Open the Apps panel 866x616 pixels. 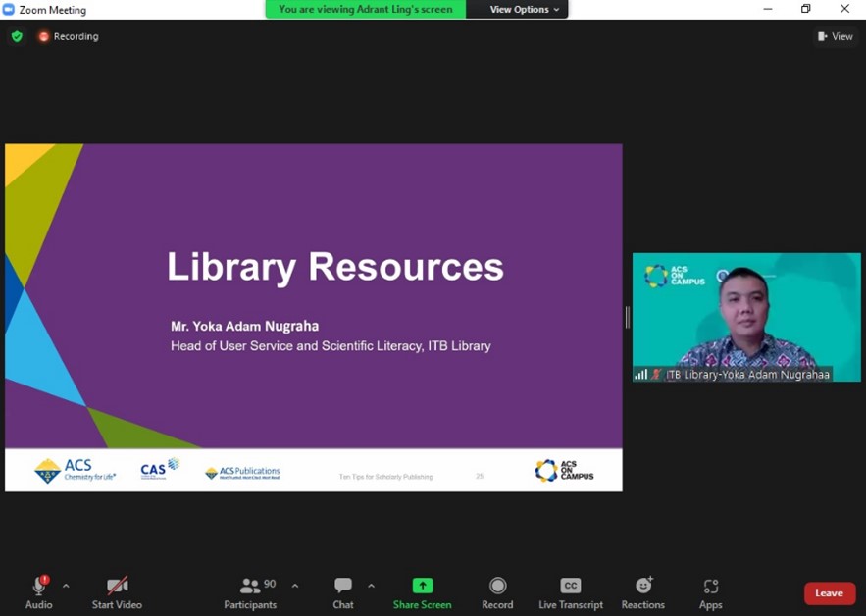[711, 586]
